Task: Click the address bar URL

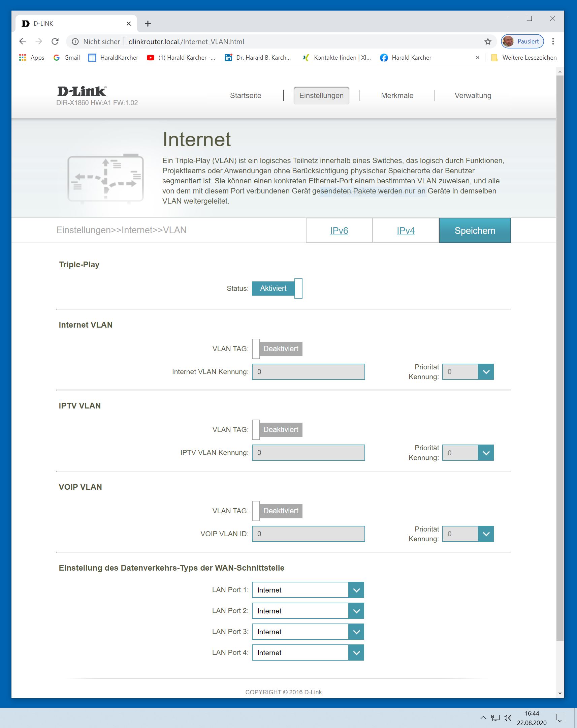Action: point(186,41)
